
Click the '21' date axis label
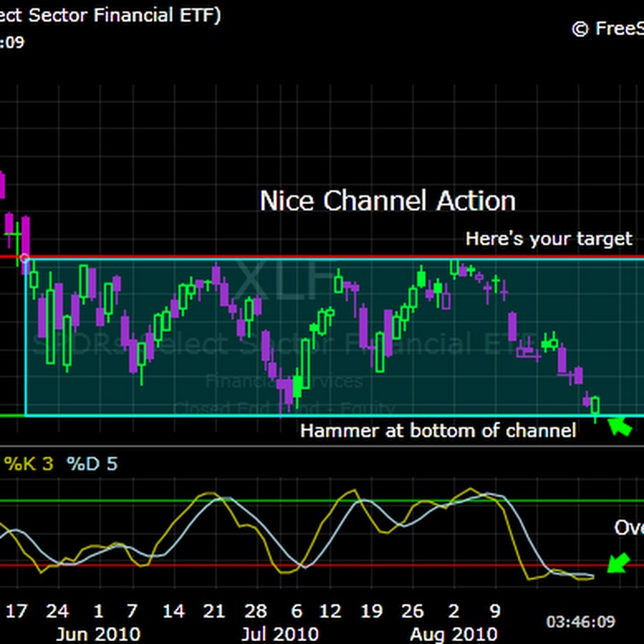click(x=214, y=611)
